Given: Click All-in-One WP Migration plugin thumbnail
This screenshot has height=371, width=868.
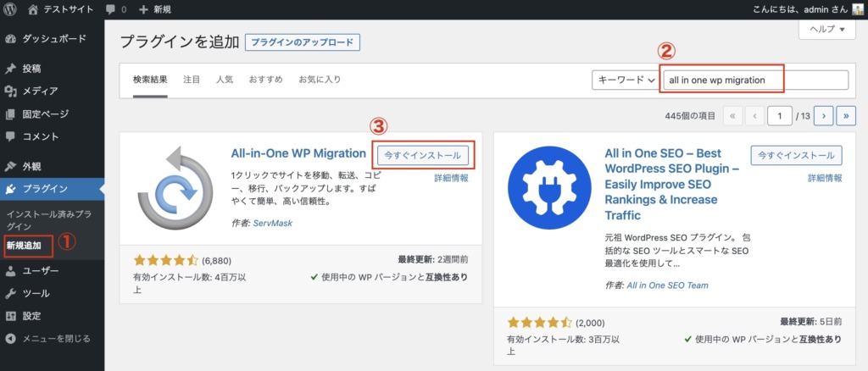Looking at the screenshot, I should [x=175, y=188].
